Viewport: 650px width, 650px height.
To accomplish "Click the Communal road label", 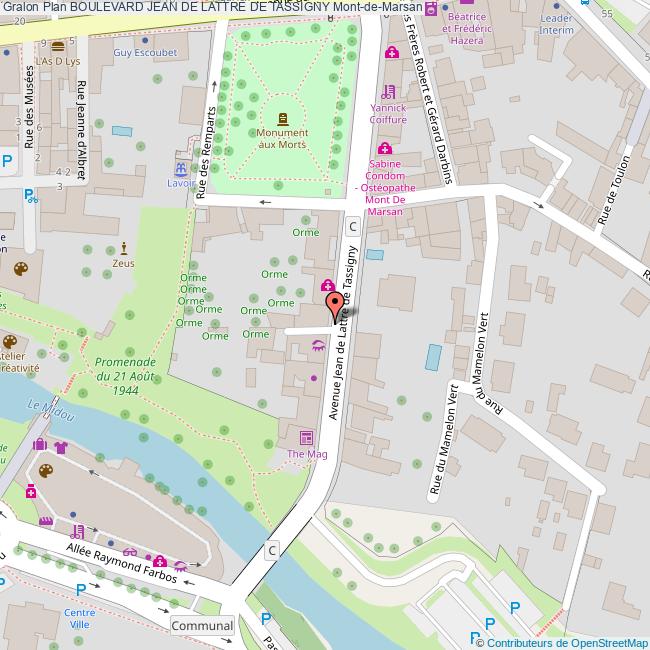I will click(202, 626).
